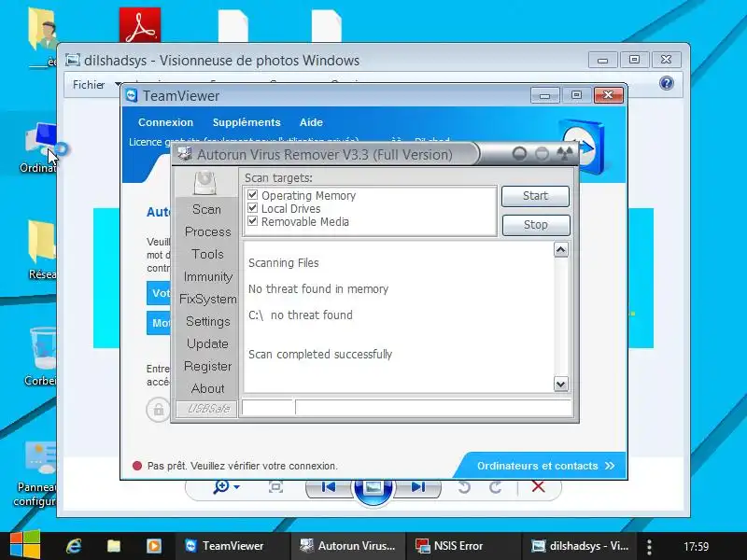Viewport: 747px width, 560px height.
Task: Click the actual size button in photo viewer
Action: [x=275, y=487]
